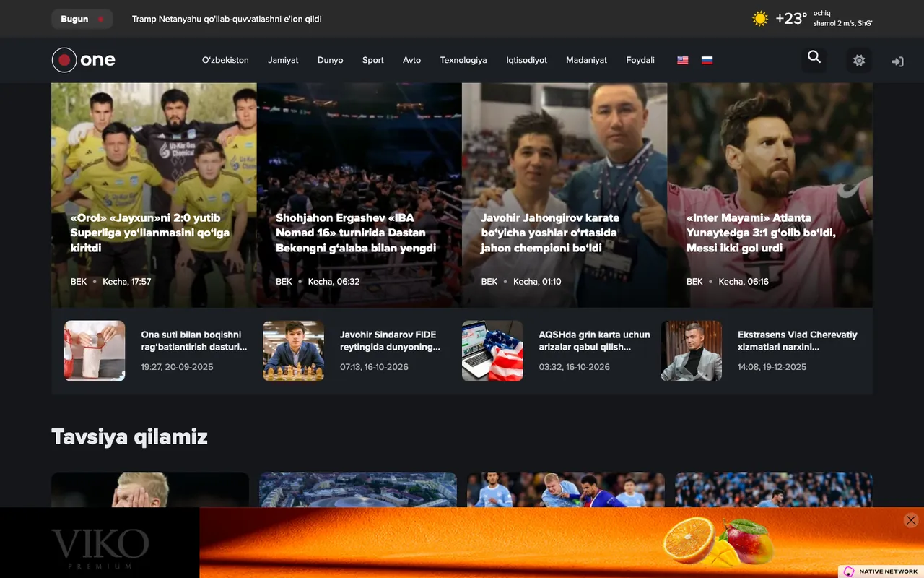Switch language via the US flag icon
Screen dimensions: 924x578
682,61
